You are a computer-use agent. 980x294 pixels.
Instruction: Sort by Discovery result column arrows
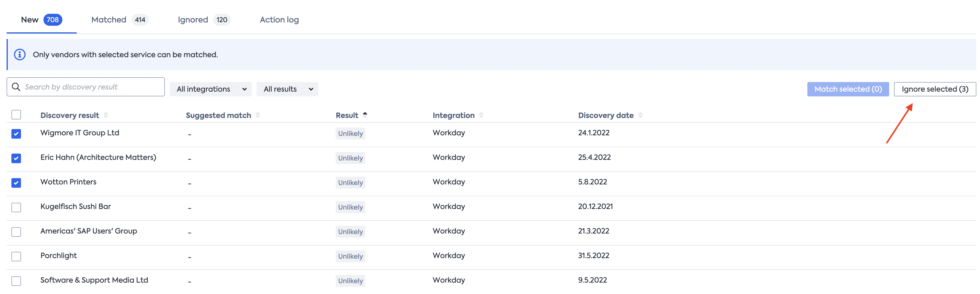(106, 115)
